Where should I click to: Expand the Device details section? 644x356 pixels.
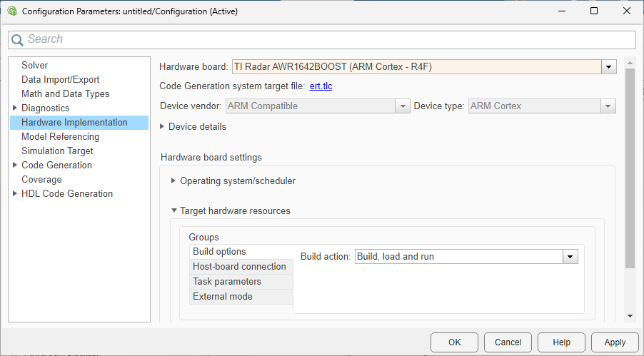pyautogui.click(x=162, y=127)
